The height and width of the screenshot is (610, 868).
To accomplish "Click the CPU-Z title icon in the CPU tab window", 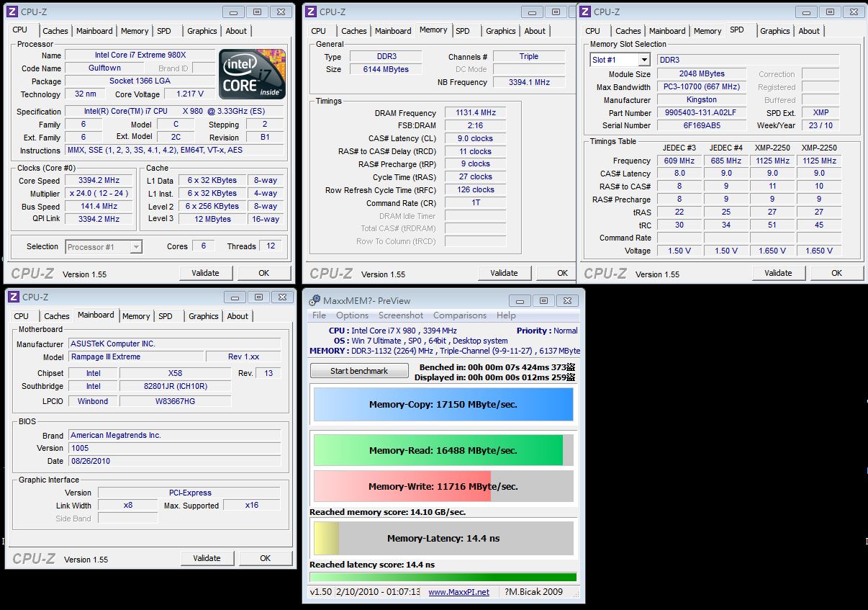I will point(12,12).
